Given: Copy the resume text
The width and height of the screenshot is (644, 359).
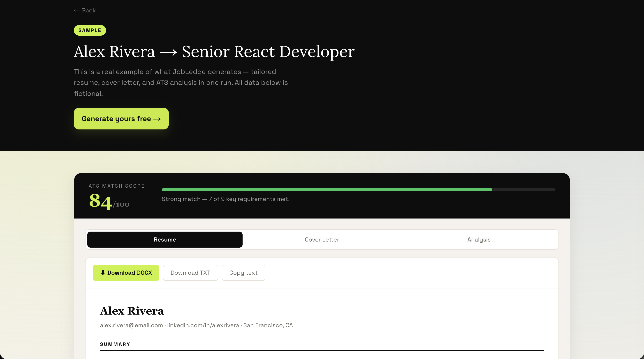Looking at the screenshot, I should coord(243,273).
